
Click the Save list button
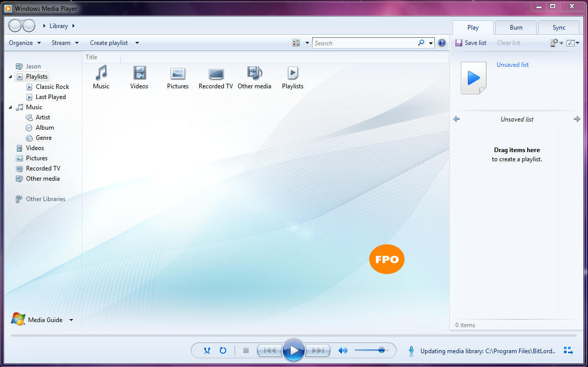[471, 43]
